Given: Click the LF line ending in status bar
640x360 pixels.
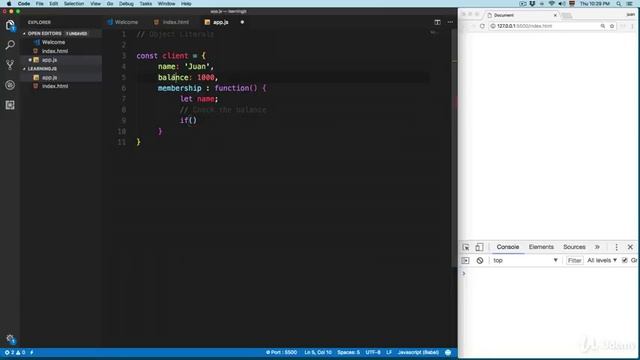Looking at the screenshot, I should tap(389, 352).
